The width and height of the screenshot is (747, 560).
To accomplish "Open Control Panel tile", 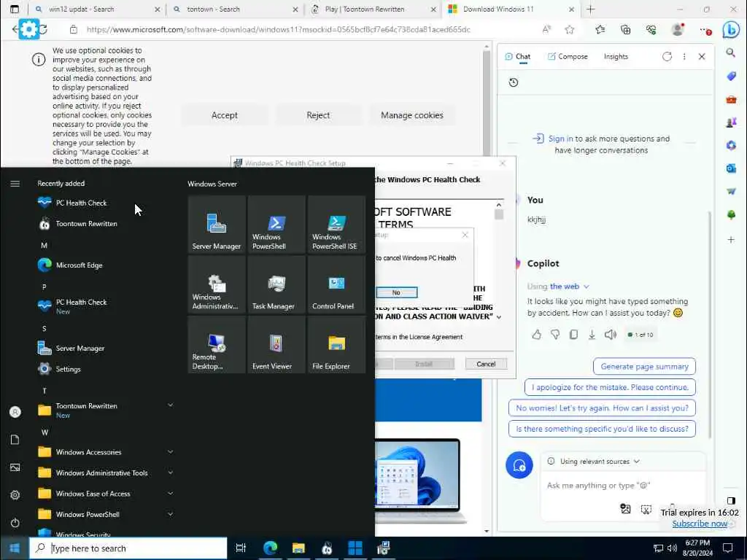I will pos(337,284).
